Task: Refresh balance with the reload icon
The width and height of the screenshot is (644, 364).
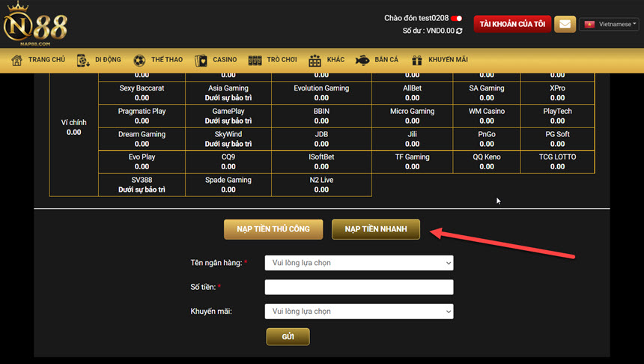Action: coord(459,31)
